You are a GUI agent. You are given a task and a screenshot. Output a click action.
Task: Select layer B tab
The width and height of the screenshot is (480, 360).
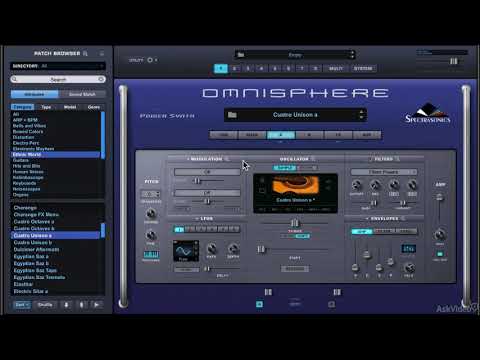309,135
